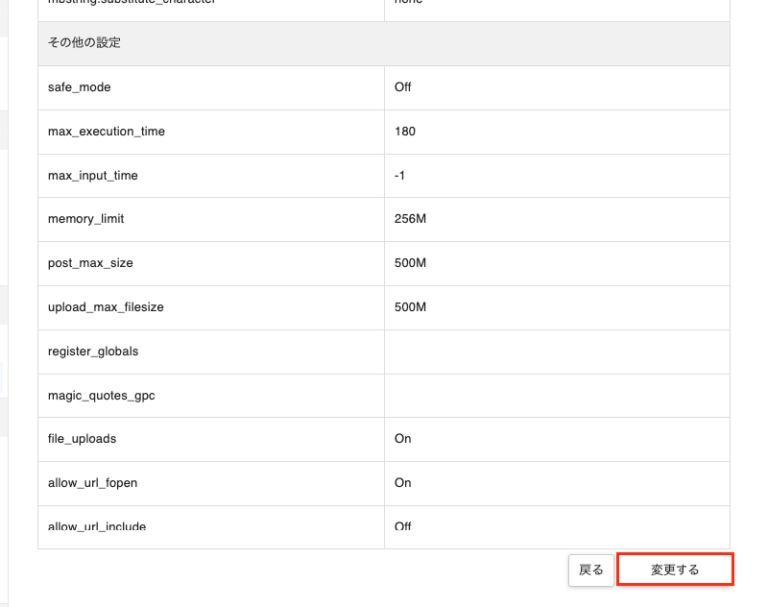Viewport: 768px width, 607px height.
Task: Click the 180 value for max_execution_time
Action: (x=405, y=132)
